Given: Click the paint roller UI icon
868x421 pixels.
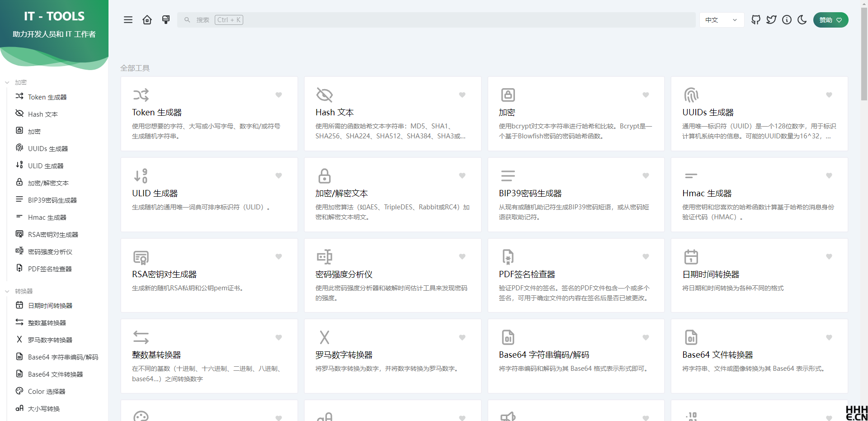Looking at the screenshot, I should 166,20.
